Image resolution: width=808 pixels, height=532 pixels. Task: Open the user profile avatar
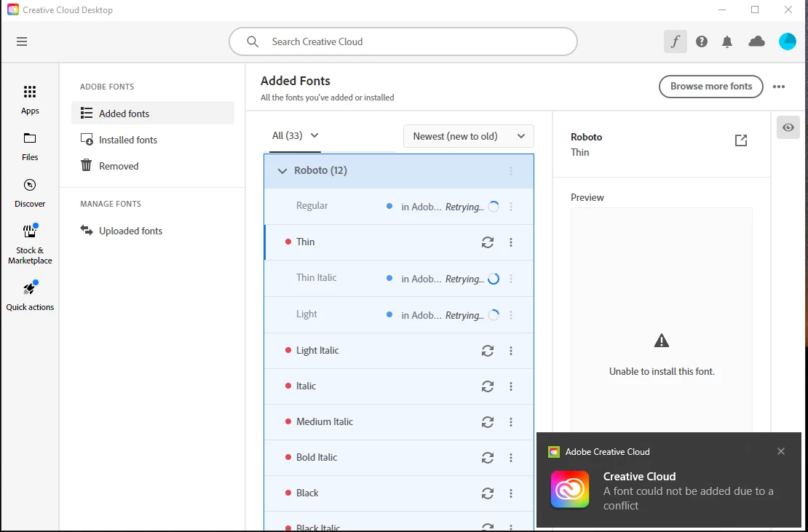(788, 41)
